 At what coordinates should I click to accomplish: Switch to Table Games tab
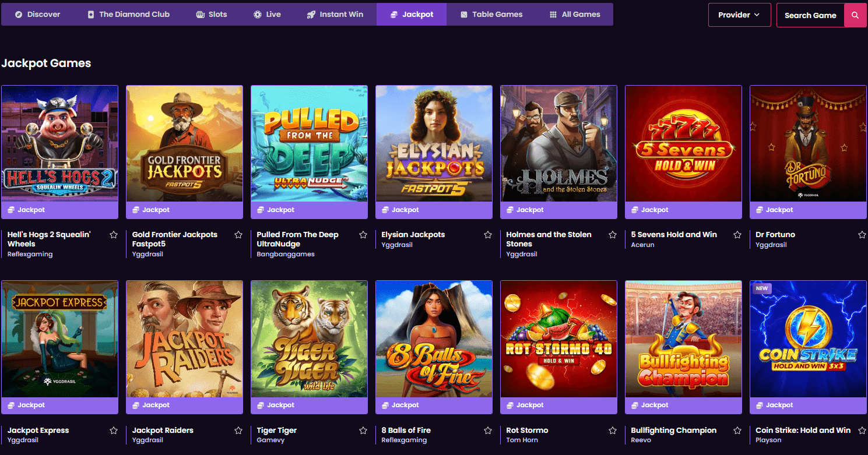491,15
